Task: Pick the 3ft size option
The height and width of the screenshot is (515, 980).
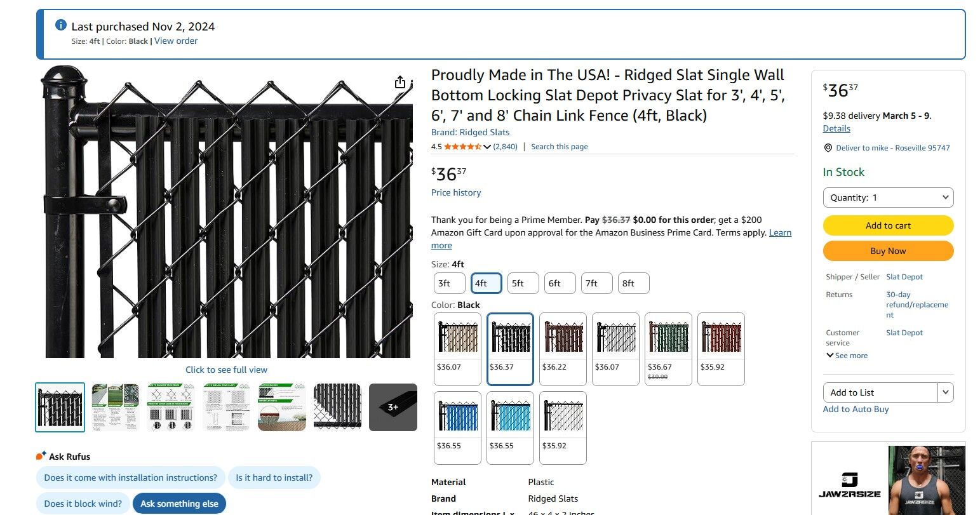Action: tap(449, 283)
